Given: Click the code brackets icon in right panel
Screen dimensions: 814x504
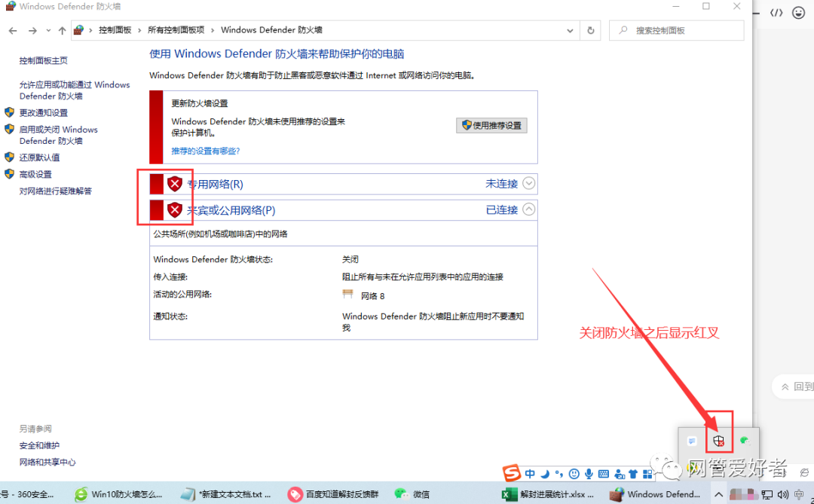Looking at the screenshot, I should coord(776,13).
